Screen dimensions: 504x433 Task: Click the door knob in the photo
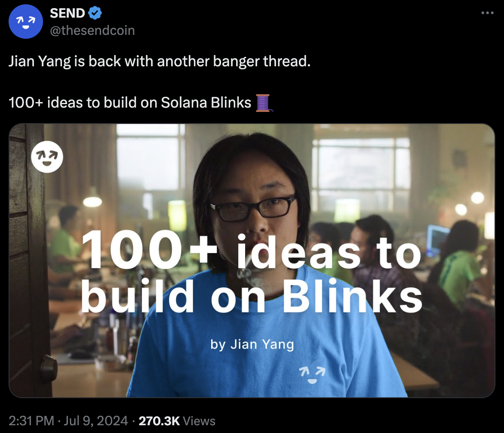coord(48,368)
